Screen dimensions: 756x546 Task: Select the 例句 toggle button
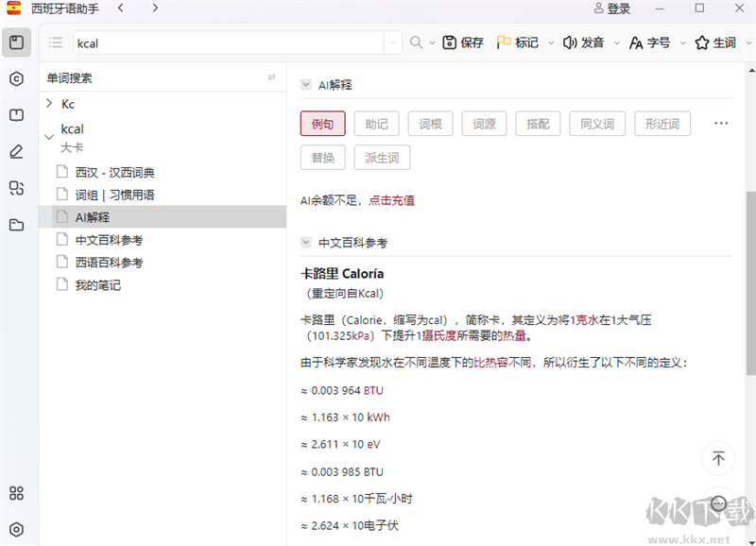[322, 124]
